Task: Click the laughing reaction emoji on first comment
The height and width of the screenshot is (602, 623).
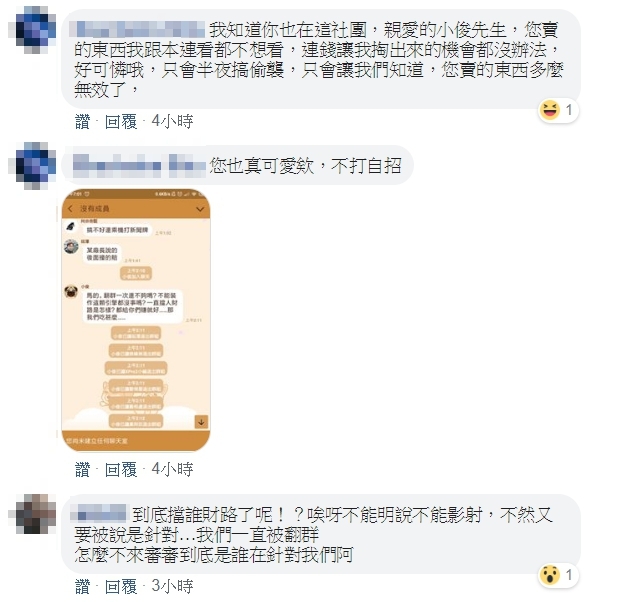Action: point(550,110)
